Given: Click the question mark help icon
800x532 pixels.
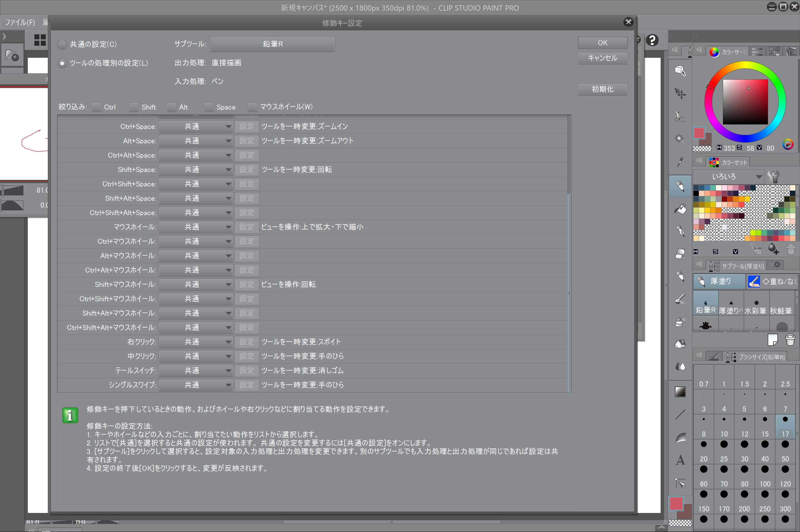Looking at the screenshot, I should [x=652, y=40].
